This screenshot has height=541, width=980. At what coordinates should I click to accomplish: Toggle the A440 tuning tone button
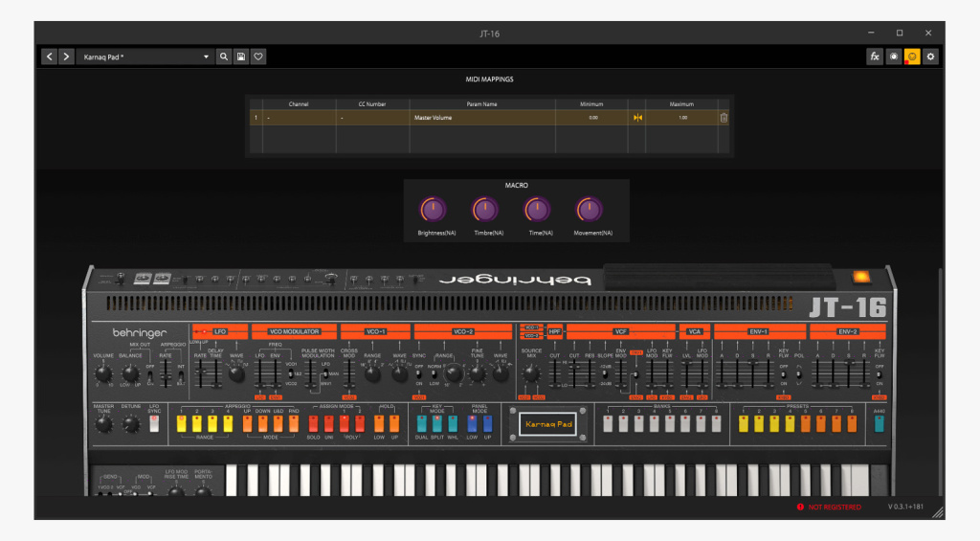pos(879,423)
